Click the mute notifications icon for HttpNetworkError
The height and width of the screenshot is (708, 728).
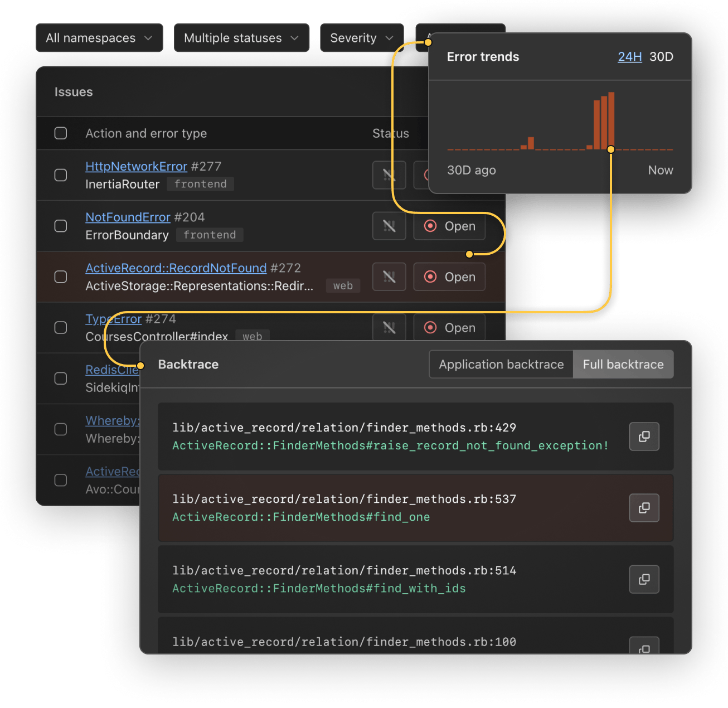click(389, 175)
